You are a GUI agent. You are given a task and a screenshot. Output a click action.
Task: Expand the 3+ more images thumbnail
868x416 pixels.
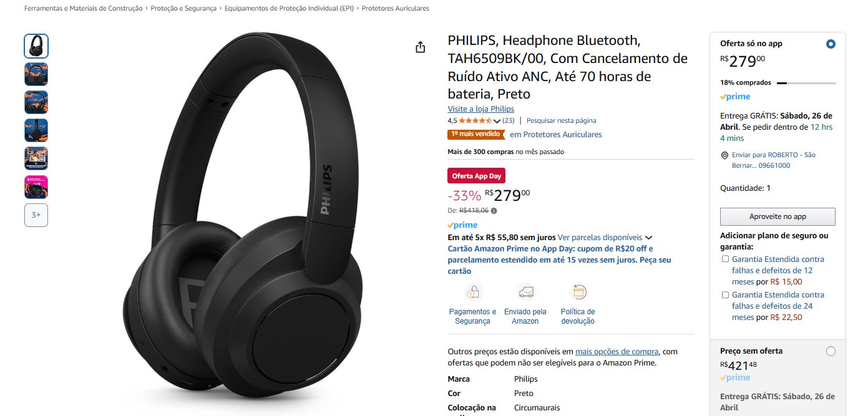click(x=36, y=215)
